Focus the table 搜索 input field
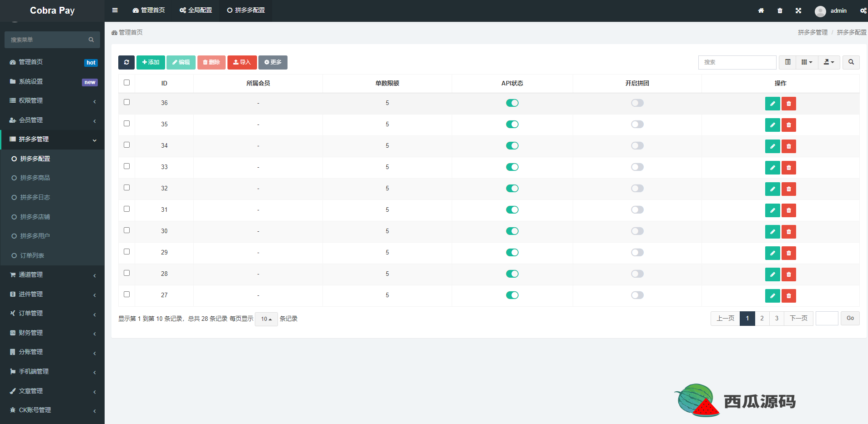 tap(737, 62)
